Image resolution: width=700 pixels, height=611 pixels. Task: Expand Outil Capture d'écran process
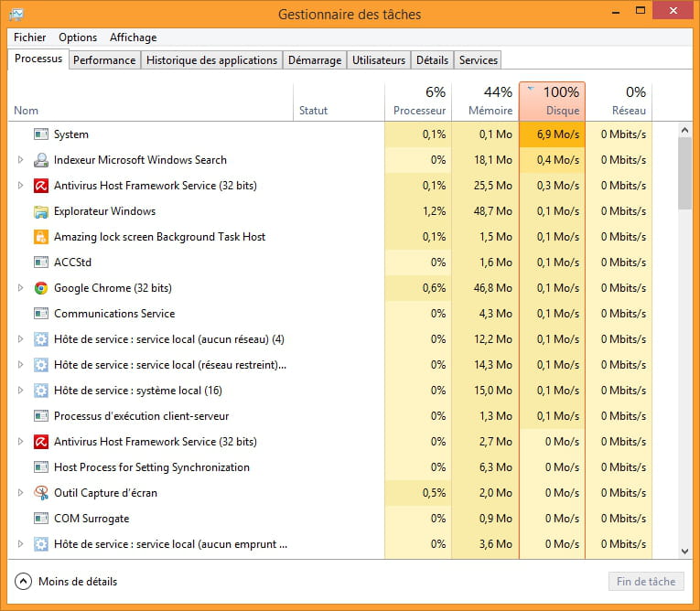(x=20, y=493)
